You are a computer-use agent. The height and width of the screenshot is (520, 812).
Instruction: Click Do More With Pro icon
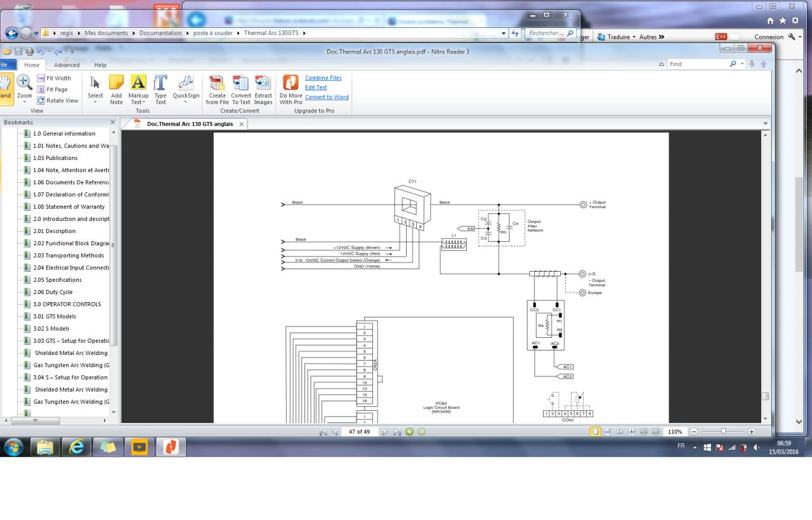[291, 83]
